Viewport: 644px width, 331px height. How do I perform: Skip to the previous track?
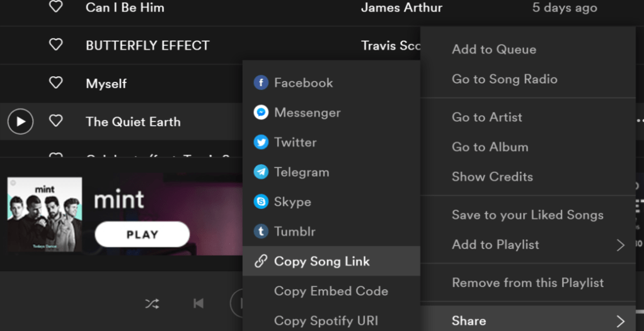pos(198,304)
